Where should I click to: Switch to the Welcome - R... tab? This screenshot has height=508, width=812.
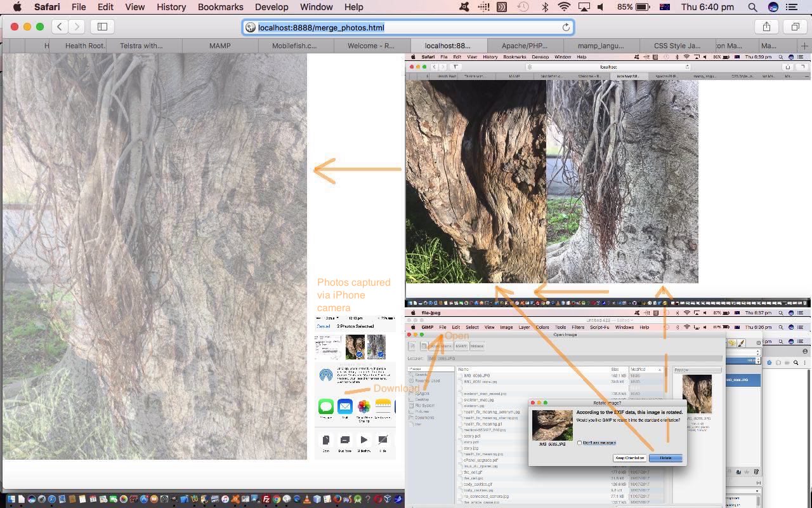coord(371,46)
